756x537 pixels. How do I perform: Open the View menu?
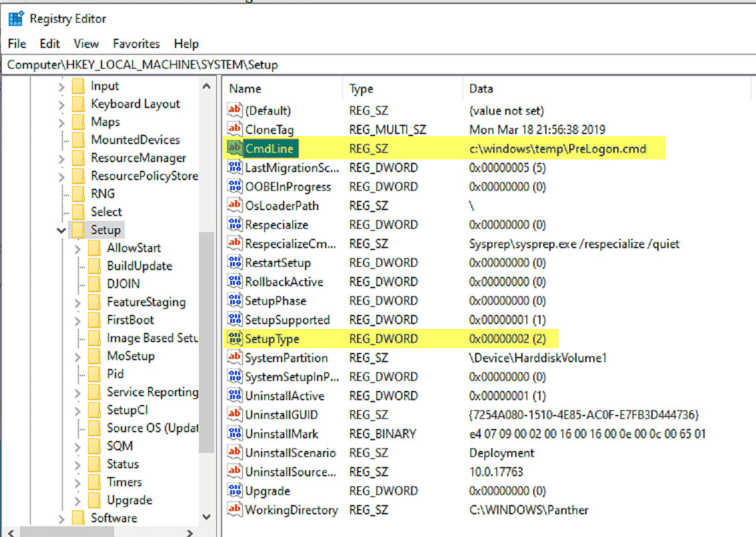click(86, 44)
